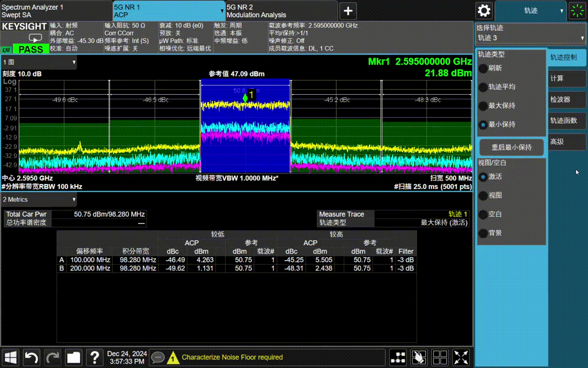Click the Characterize Noise Floor required warning
588x368 pixels.
click(232, 357)
